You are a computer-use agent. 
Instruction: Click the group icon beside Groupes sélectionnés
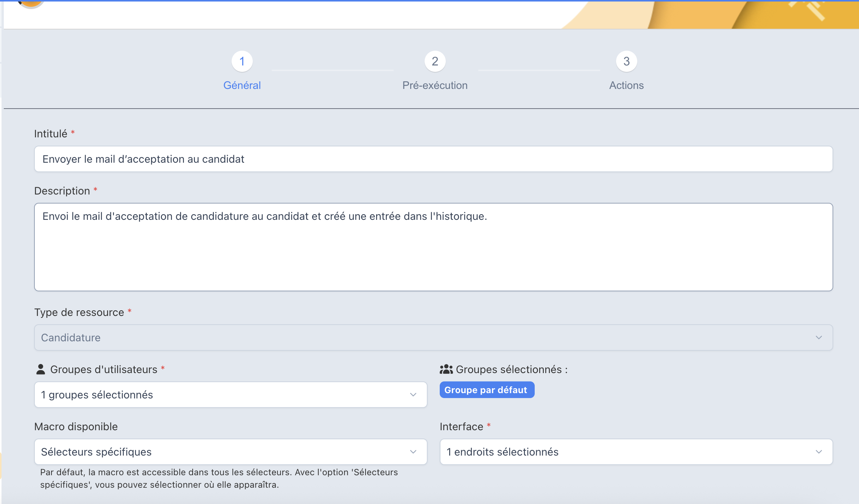[446, 369]
